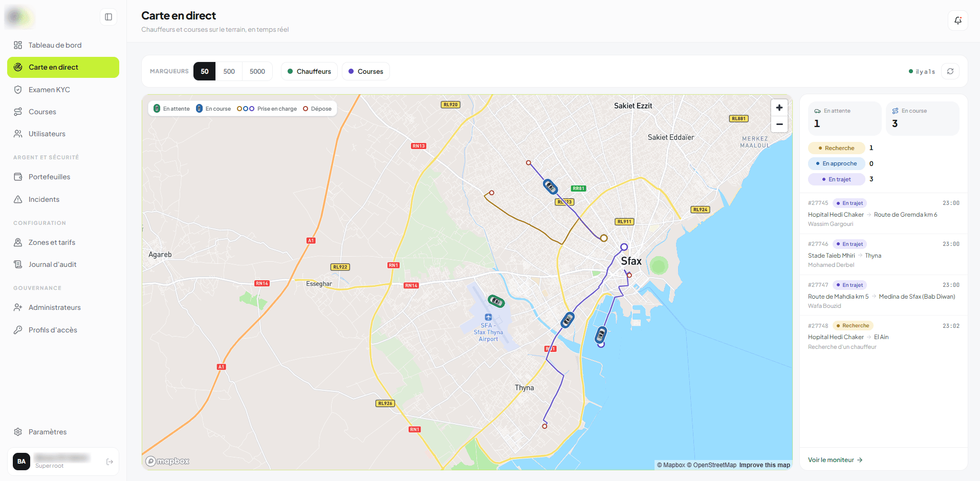This screenshot has width=980, height=481.
Task: Click the car marker near RR81 road
Action: [x=550, y=186]
